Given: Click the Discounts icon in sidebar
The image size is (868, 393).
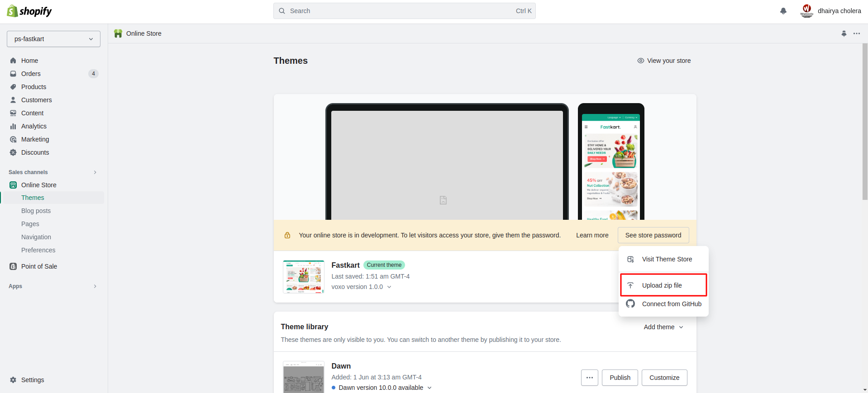Looking at the screenshot, I should 13,152.
